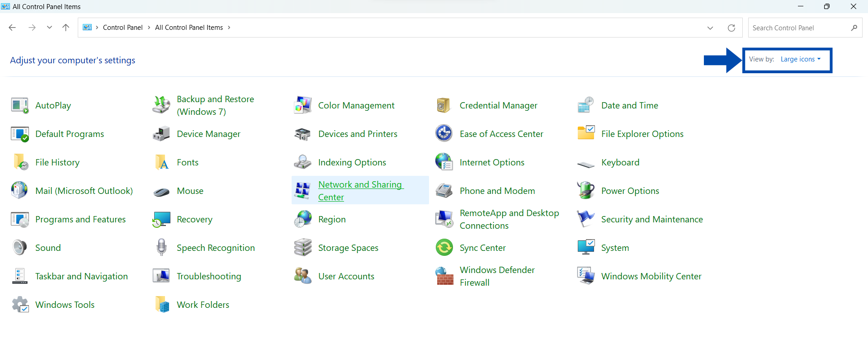
Task: Open the address bar history dropdown
Action: click(x=710, y=28)
